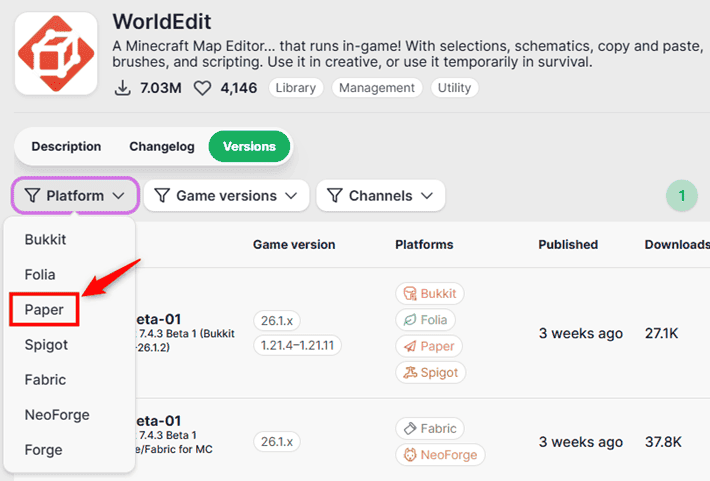Screen dimensions: 710x481
Task: Click the Published column header
Action: click(x=568, y=245)
